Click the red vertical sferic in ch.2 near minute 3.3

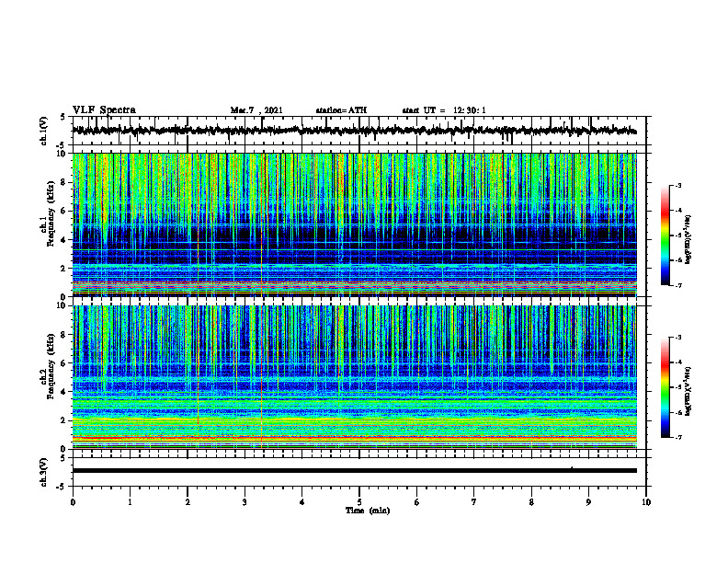coord(262,377)
